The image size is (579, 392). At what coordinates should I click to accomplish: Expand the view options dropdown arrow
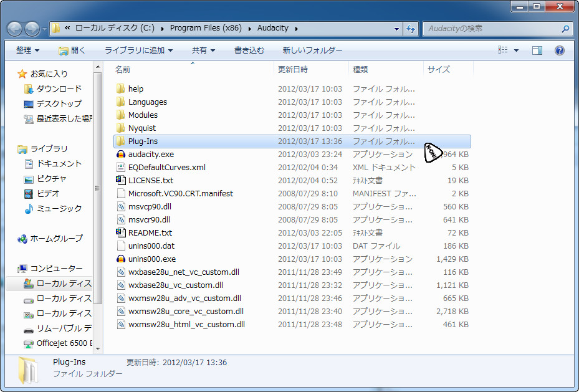pyautogui.click(x=516, y=50)
